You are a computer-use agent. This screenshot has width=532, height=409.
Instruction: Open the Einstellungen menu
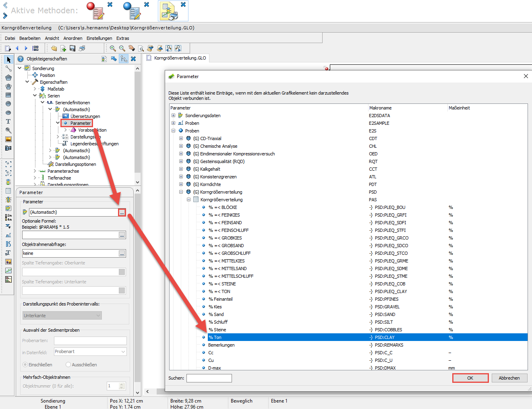[99, 38]
